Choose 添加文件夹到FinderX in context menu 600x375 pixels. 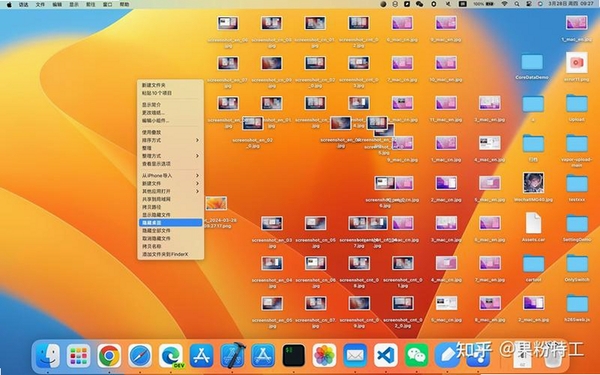[x=171, y=254]
